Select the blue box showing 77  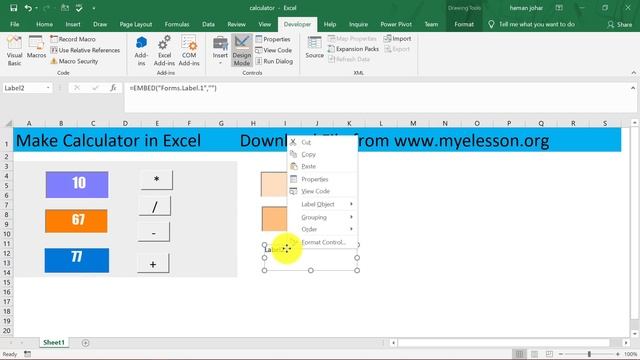click(77, 260)
